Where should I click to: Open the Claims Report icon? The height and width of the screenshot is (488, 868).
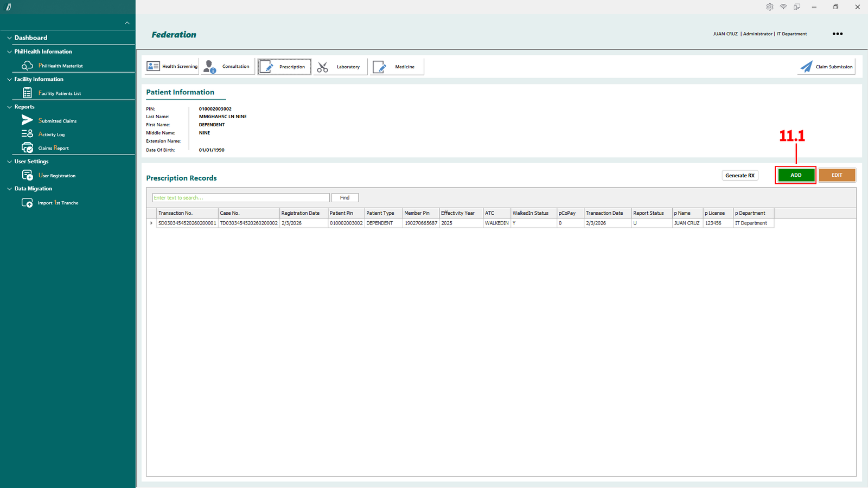tap(27, 147)
